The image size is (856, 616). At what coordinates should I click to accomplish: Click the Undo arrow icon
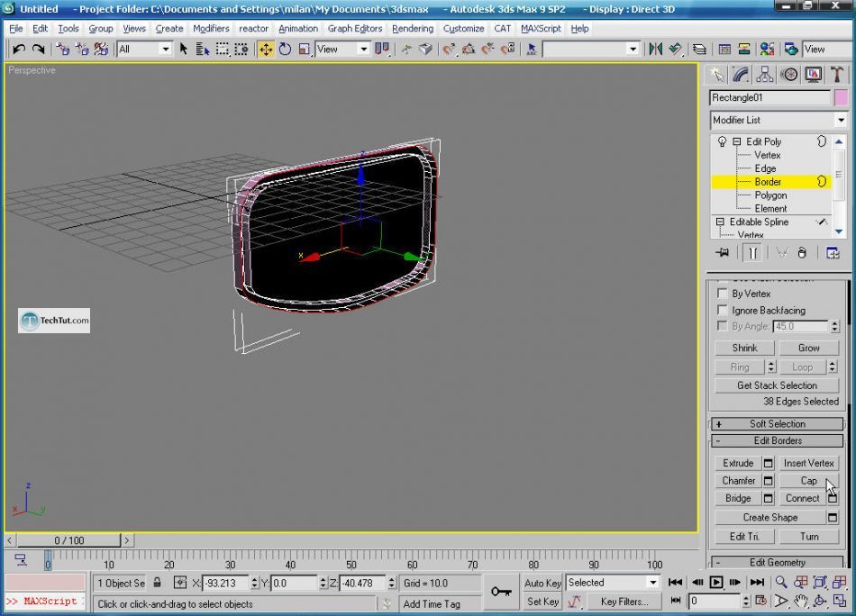(x=19, y=50)
